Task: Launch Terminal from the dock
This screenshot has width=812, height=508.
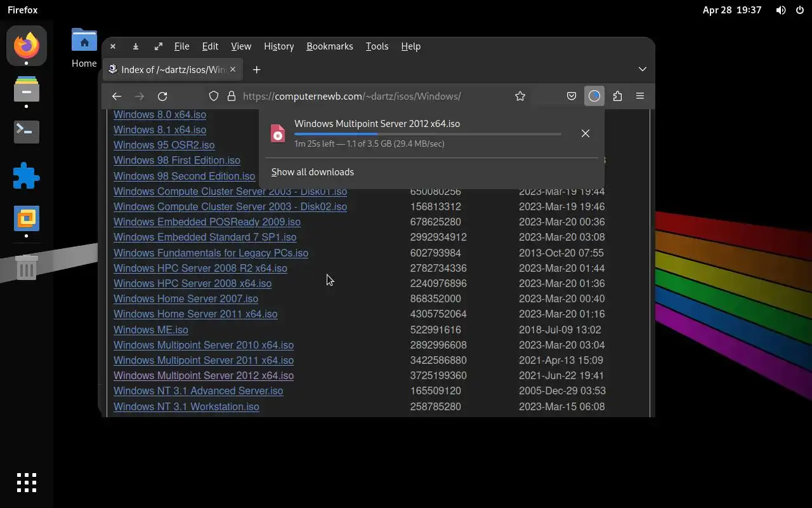Action: point(27,131)
